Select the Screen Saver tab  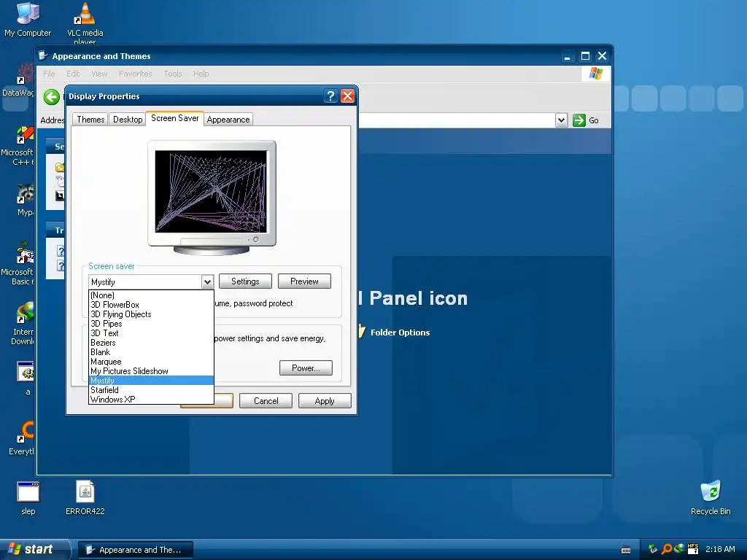pos(175,118)
